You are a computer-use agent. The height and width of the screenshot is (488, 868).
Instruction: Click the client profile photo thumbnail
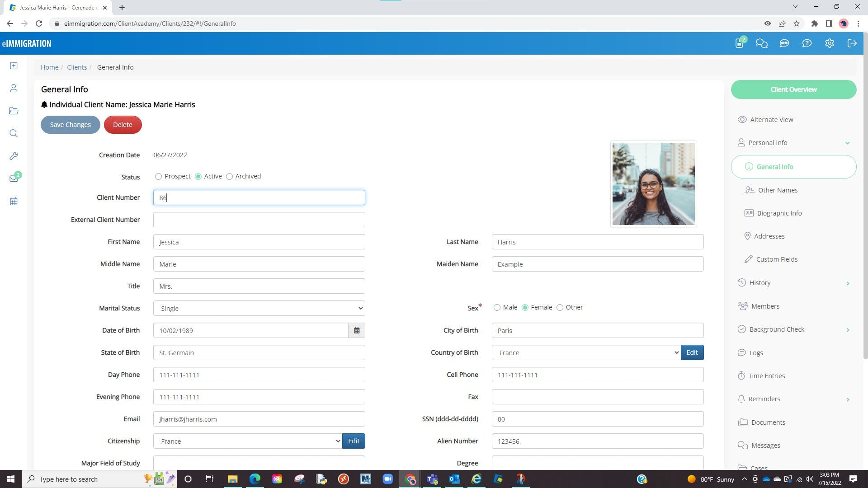pyautogui.click(x=653, y=184)
